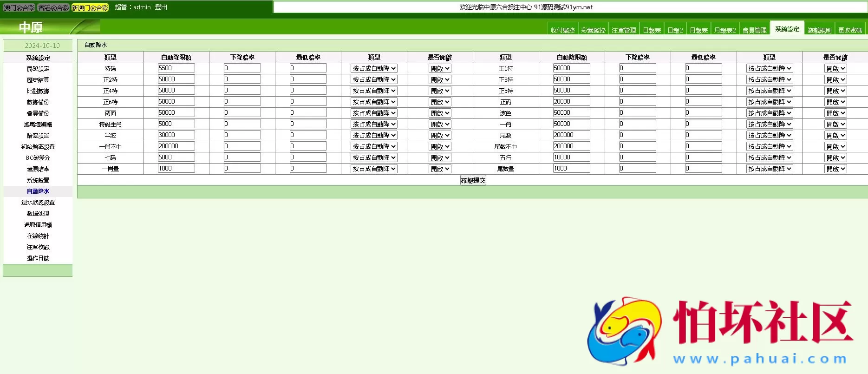This screenshot has width=868, height=374.
Task: Open the 更改密碼 tab
Action: (x=850, y=30)
